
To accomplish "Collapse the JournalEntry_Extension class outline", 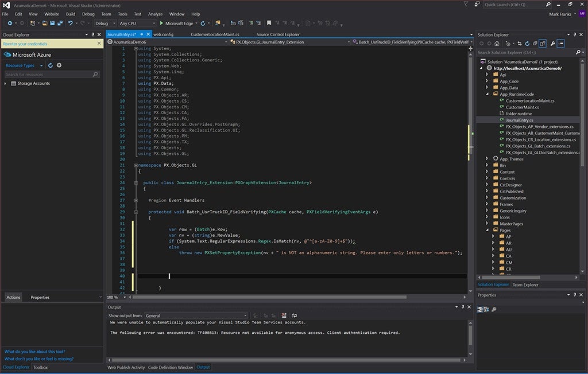I will (136, 183).
